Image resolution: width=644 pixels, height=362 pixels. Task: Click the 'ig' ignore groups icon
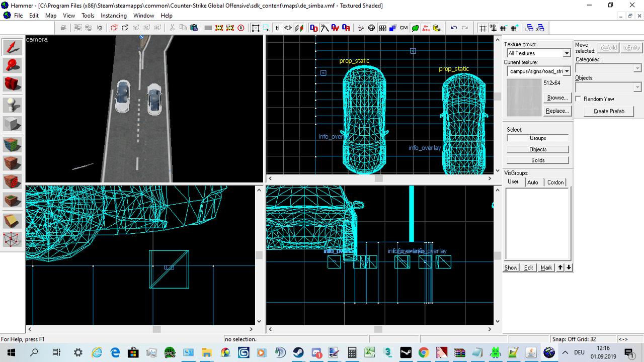tap(100, 28)
